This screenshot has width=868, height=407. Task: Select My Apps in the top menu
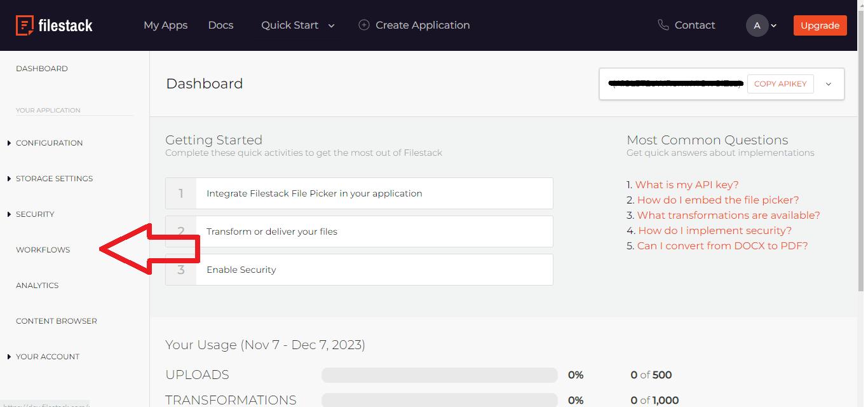[165, 25]
